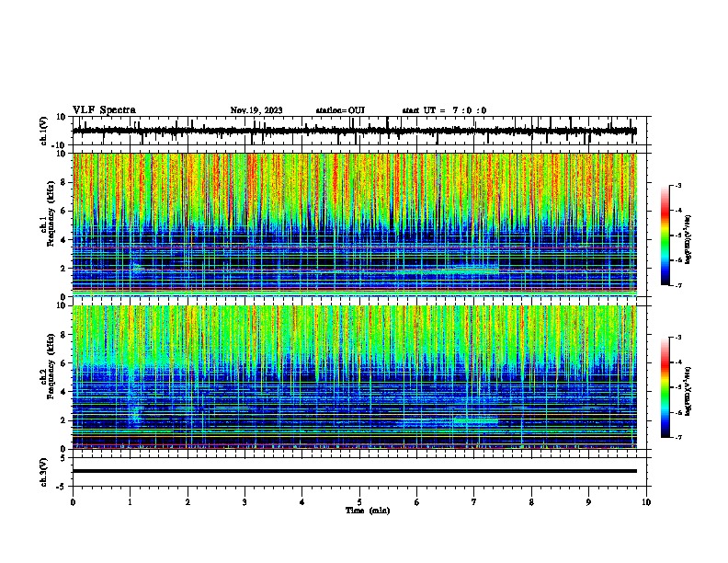Click the time axis tick label '10'
Screen dimensions: 728x563
click(x=646, y=502)
